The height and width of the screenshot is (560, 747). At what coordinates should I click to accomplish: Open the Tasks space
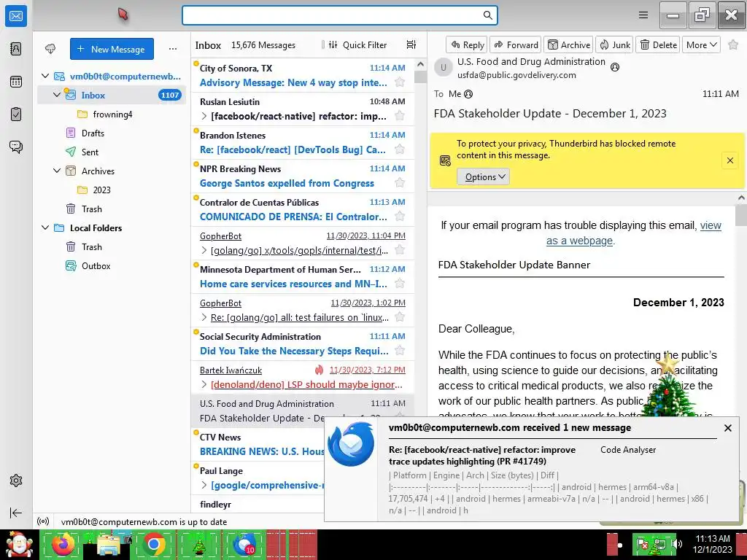click(x=16, y=114)
